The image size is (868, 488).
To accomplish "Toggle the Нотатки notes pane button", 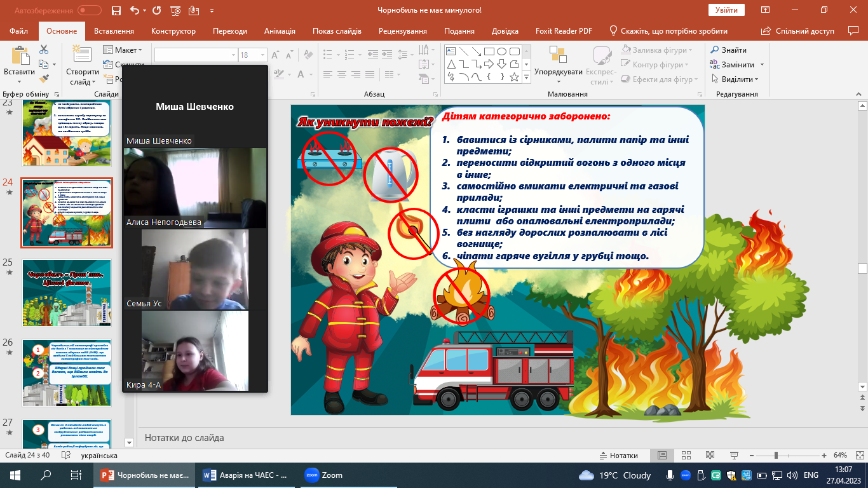I will [x=618, y=456].
